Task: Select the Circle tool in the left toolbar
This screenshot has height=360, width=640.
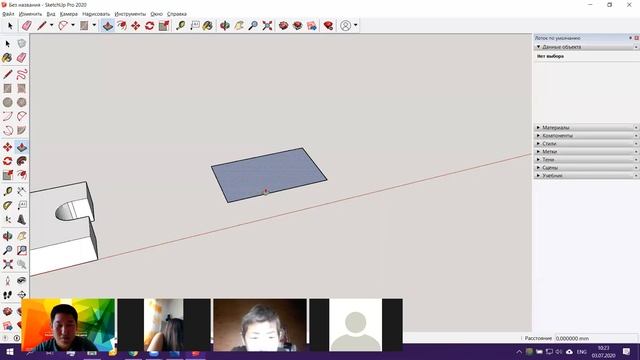Action: pos(7,102)
